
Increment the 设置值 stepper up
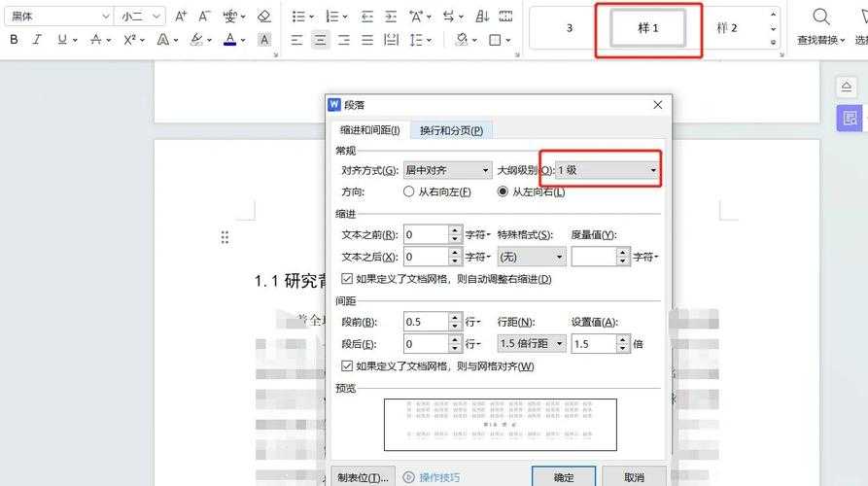(x=623, y=339)
